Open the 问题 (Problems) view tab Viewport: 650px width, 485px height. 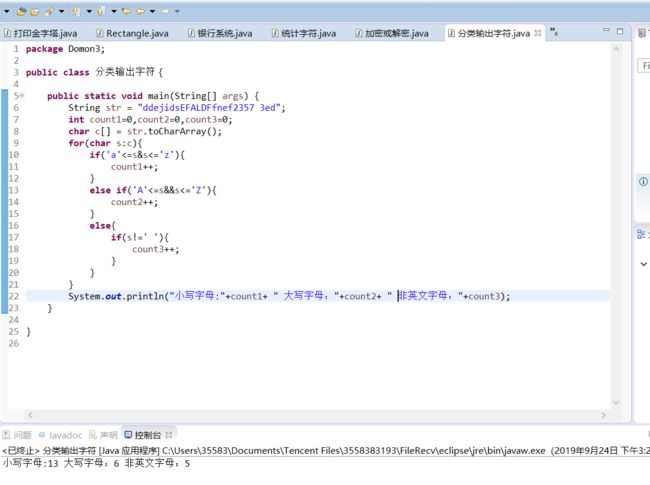click(17, 435)
